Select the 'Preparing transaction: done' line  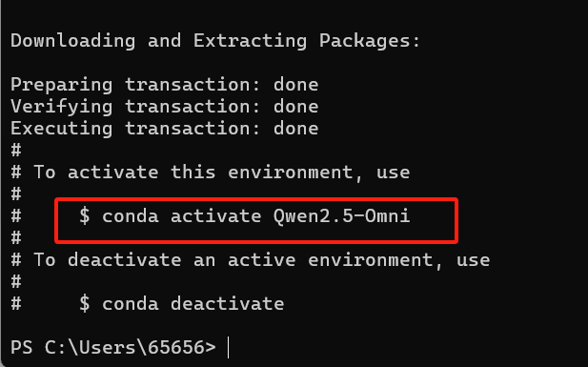(x=165, y=85)
